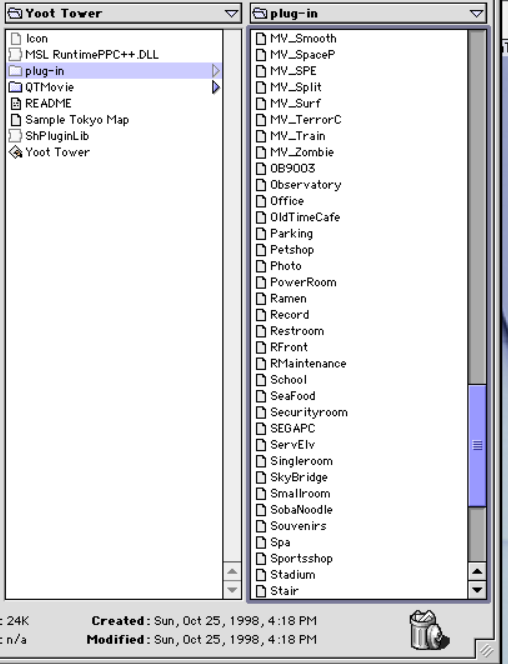Screen dimensions: 508x664
Task: Select the RMaintenance file name
Action: (x=308, y=363)
